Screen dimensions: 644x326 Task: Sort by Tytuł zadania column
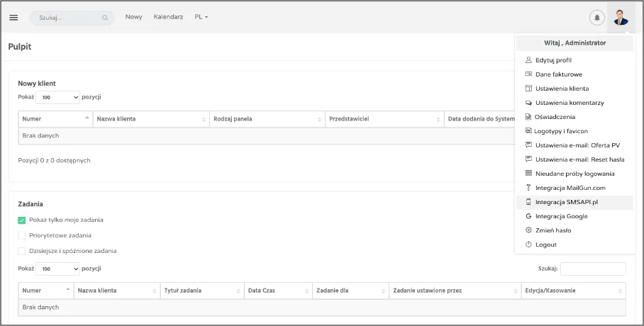(202, 291)
